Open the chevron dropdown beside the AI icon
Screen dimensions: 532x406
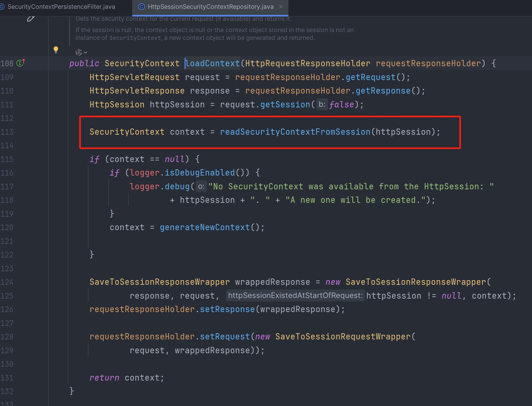tap(85, 53)
